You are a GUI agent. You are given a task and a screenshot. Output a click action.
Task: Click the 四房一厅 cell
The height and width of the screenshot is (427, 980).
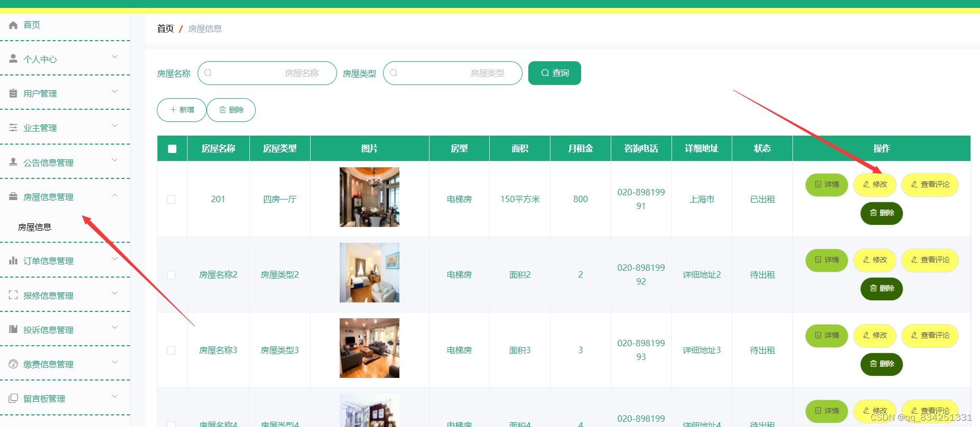280,199
